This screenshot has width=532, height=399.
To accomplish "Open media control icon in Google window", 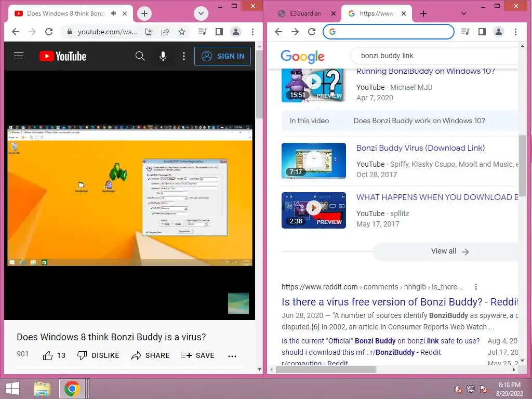I will (465, 32).
